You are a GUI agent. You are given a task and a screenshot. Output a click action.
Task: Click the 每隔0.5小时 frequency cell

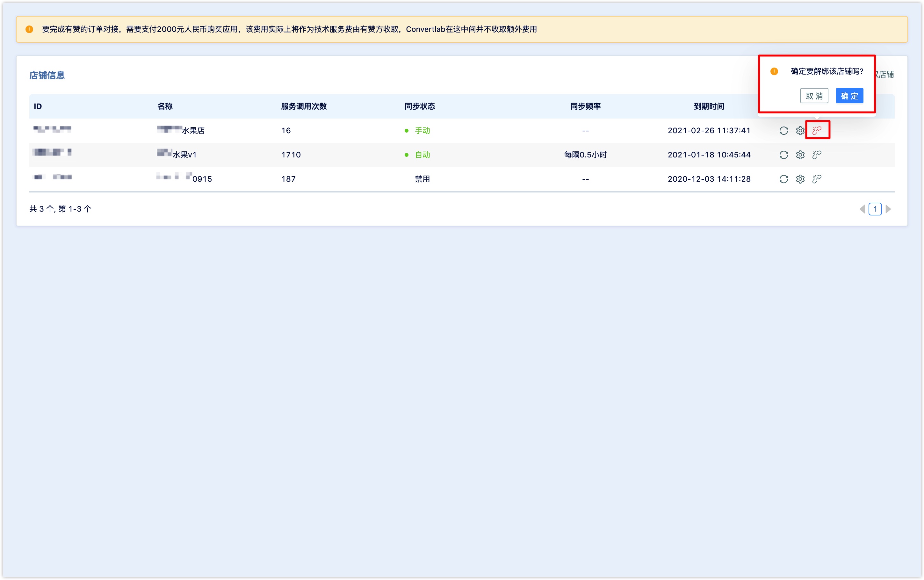coord(585,155)
